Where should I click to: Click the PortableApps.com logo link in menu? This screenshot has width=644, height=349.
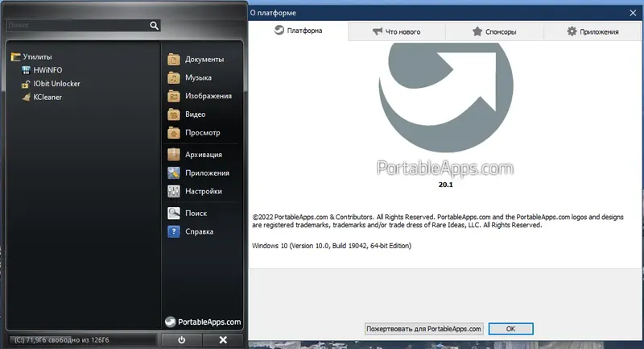203,322
